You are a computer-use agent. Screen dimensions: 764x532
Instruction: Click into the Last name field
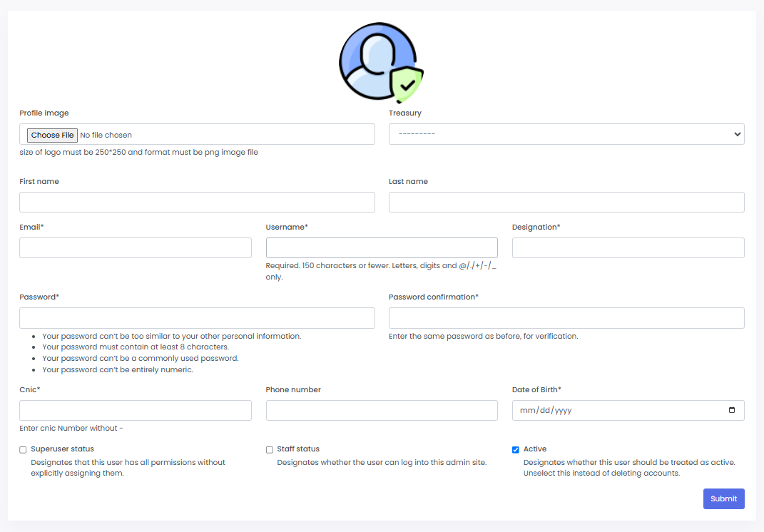click(x=566, y=202)
